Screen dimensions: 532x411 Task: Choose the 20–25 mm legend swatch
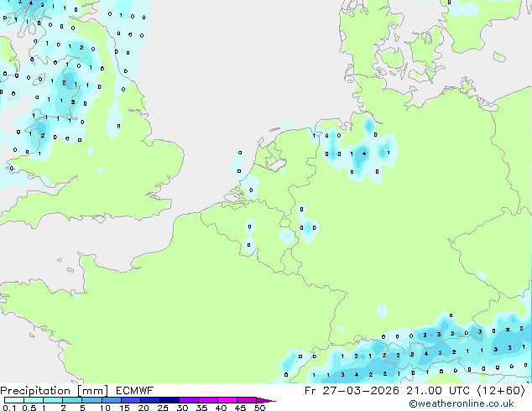pos(150,400)
